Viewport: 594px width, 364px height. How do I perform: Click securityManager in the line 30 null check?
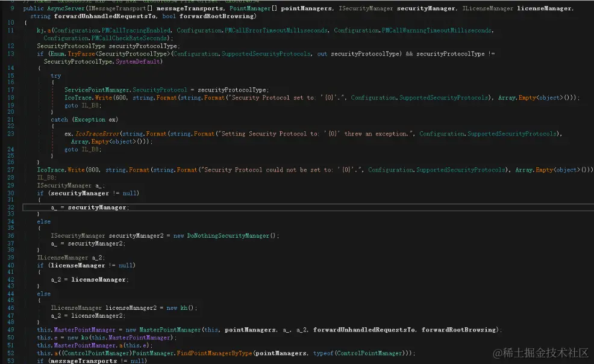80,193
